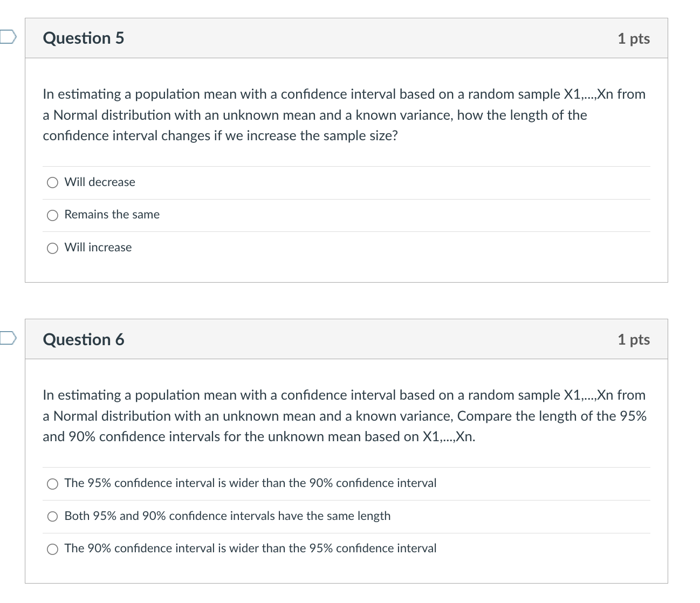Screen dimensions: 700x603
Task: Select "The 90% confidence interval is wider" option
Action: click(52, 549)
